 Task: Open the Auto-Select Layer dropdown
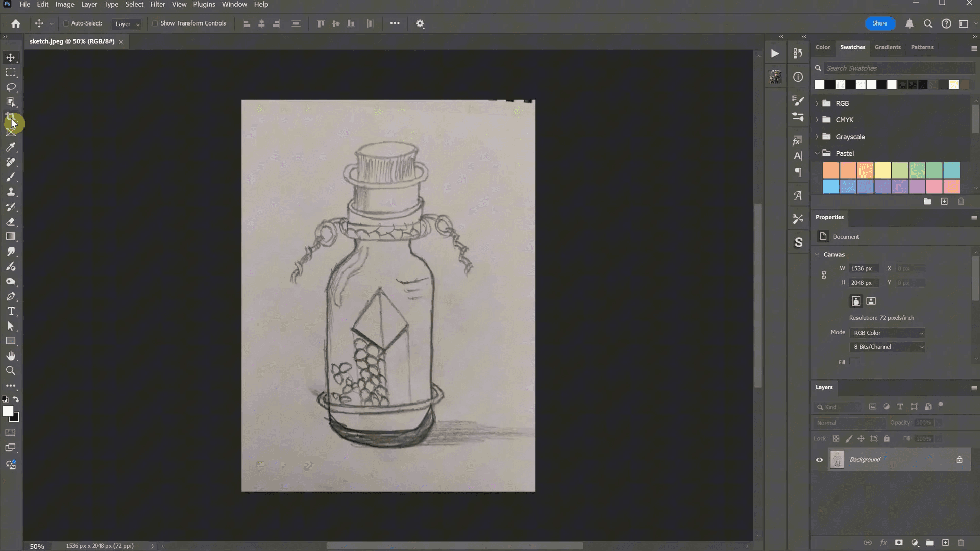click(x=127, y=24)
